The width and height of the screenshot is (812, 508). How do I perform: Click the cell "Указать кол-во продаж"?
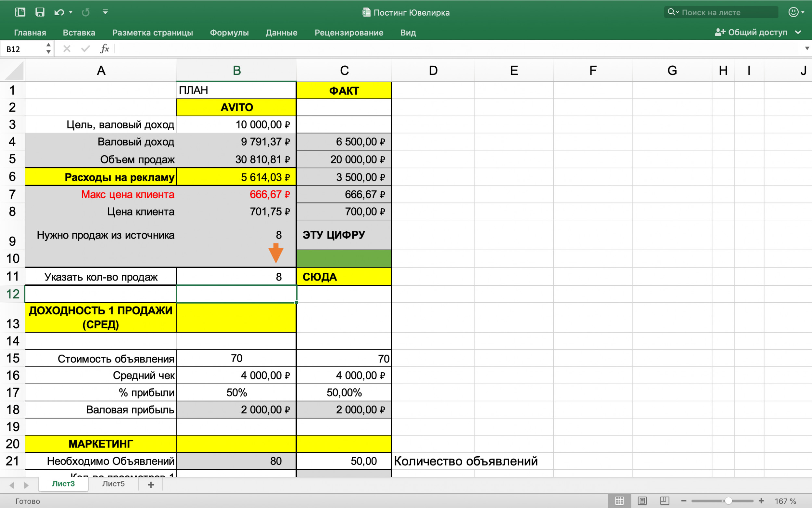coord(101,277)
